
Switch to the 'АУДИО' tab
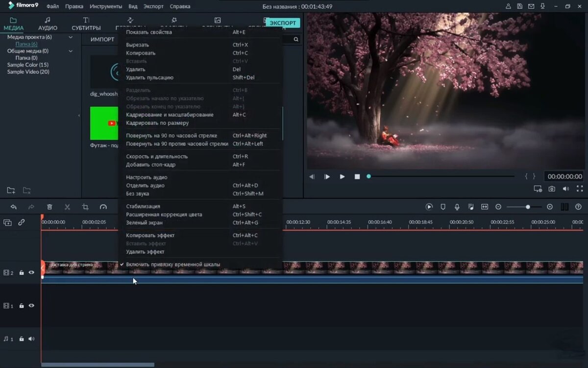click(48, 24)
